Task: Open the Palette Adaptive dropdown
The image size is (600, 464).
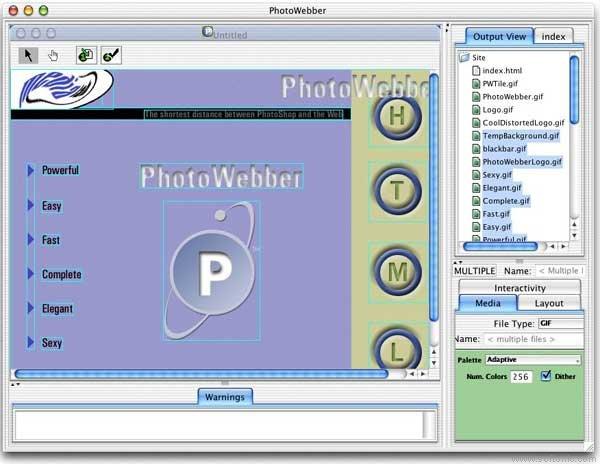Action: (533, 360)
